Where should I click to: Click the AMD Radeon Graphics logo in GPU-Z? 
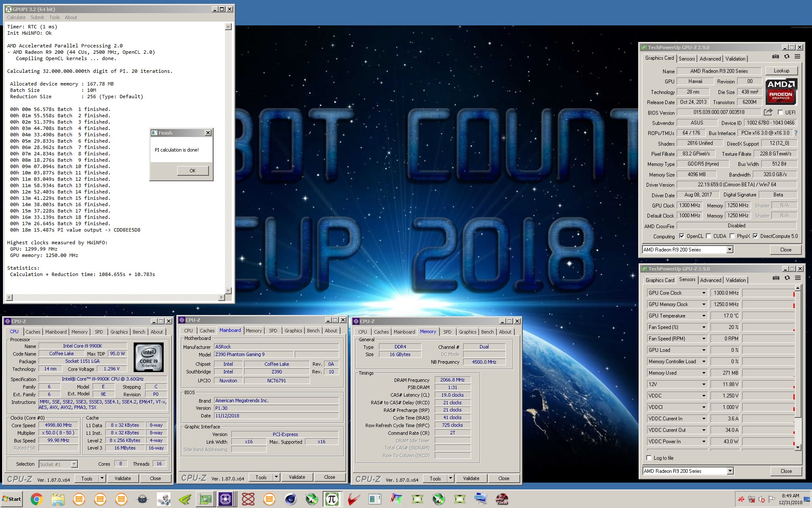[781, 91]
